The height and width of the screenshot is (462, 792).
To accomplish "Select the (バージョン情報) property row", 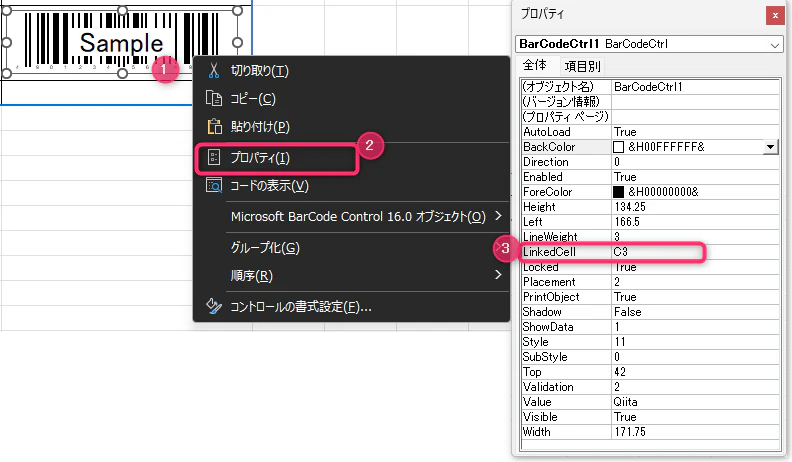I will point(650,102).
